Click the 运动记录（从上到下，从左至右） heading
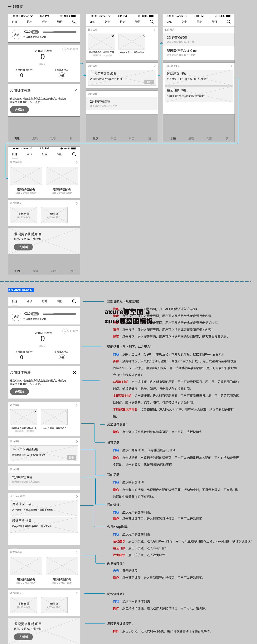The image size is (257, 644). 131,347
